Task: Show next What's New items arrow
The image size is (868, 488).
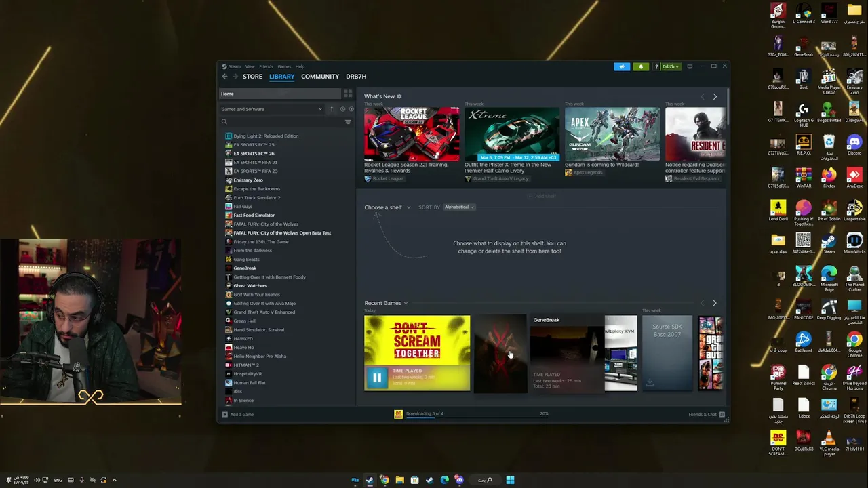Action: tap(714, 97)
